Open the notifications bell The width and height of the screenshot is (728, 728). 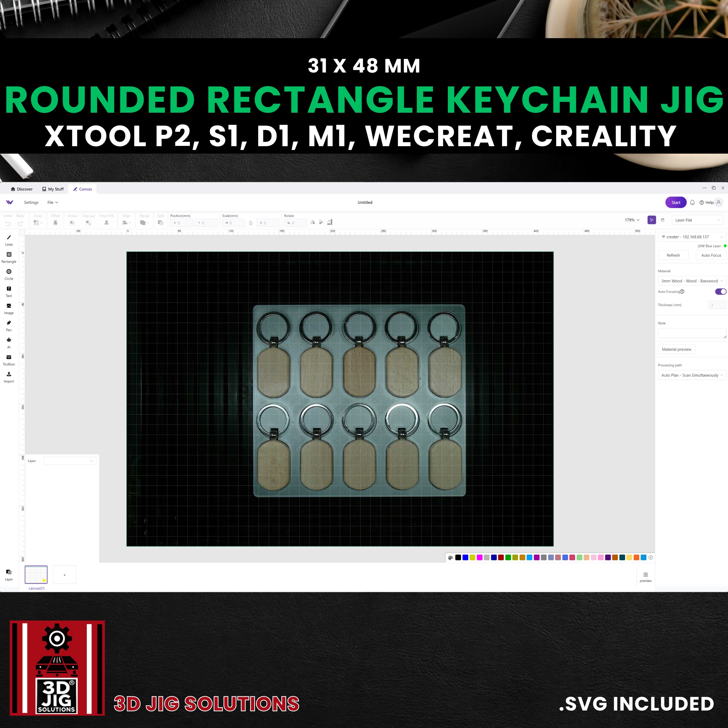click(692, 202)
